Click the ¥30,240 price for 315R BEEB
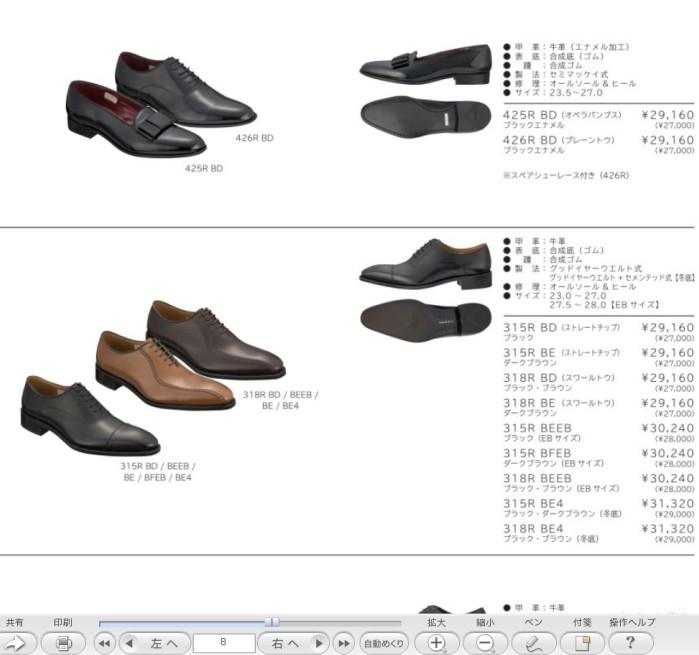The image size is (699, 655). 668,428
